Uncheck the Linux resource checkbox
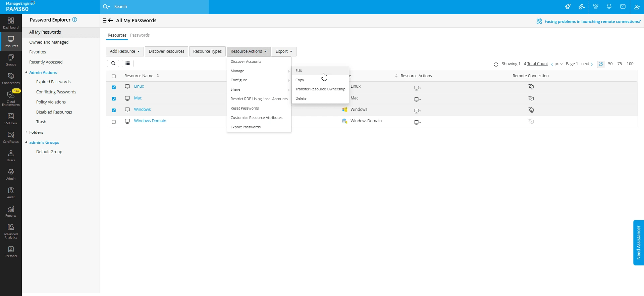Image resolution: width=644 pixels, height=296 pixels. point(114,87)
